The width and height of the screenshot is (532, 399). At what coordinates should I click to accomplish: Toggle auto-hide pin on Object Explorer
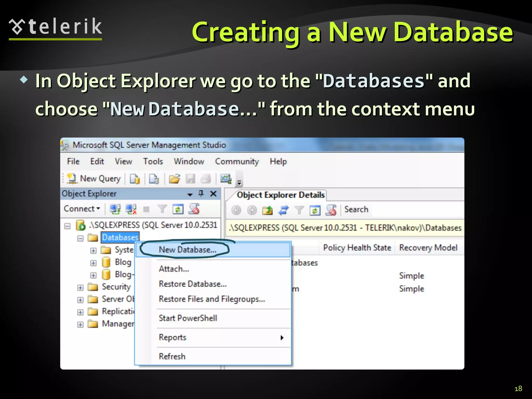coord(201,194)
